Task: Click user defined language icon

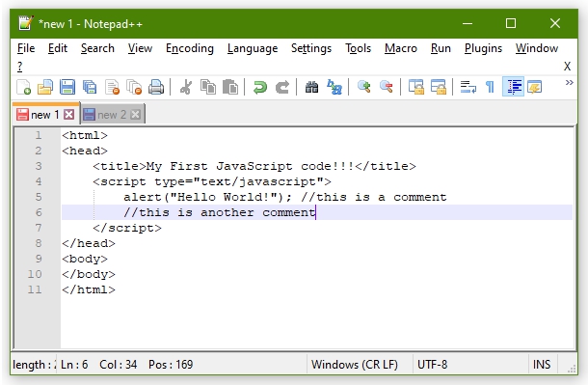Action: click(x=535, y=87)
